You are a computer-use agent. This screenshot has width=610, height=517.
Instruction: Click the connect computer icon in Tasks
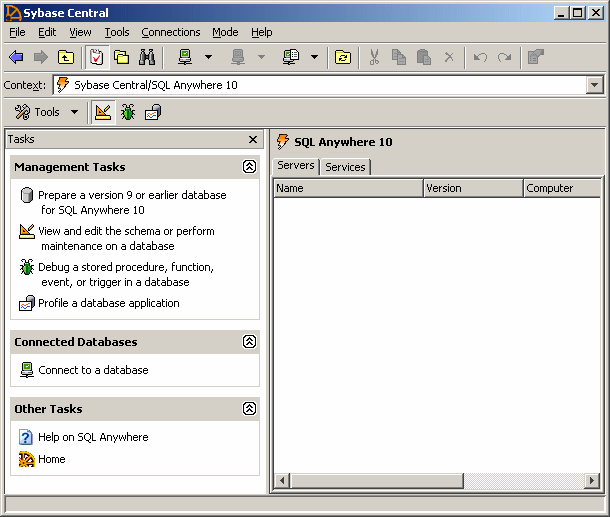(x=27, y=370)
